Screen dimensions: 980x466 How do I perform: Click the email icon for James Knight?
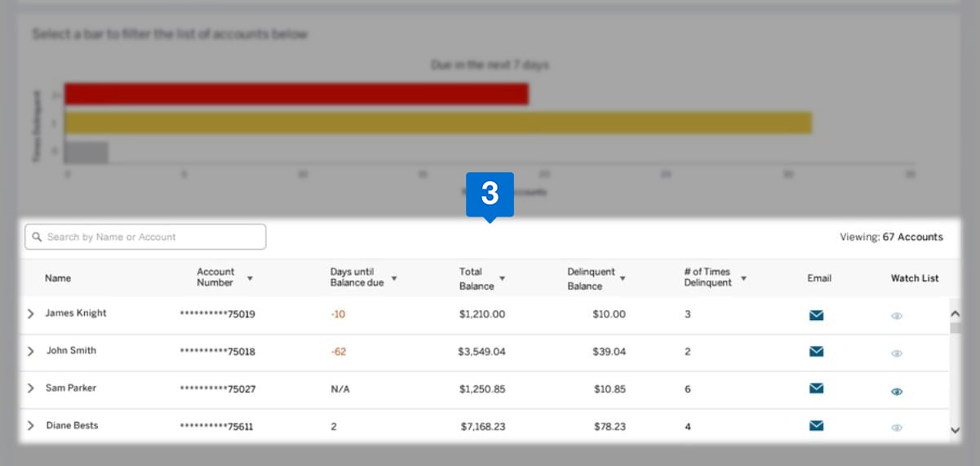(x=816, y=315)
